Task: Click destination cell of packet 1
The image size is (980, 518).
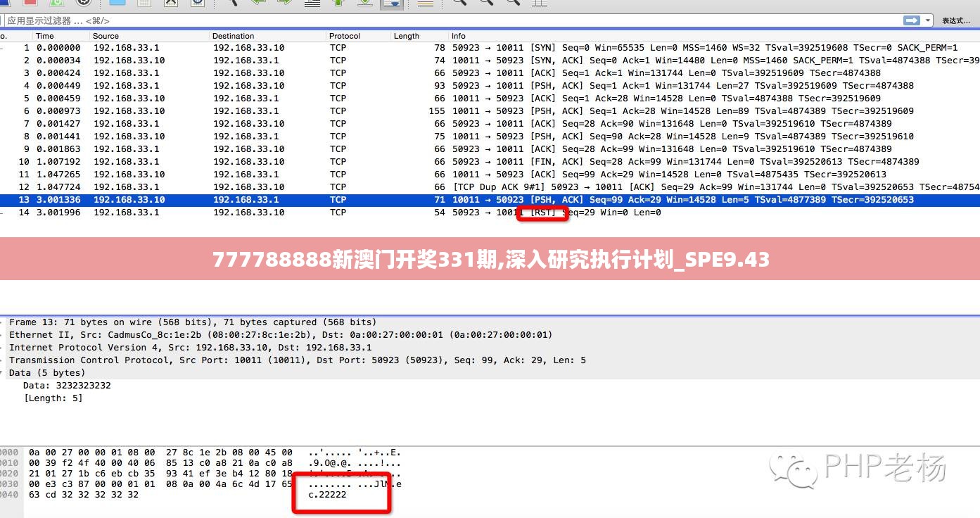Action: pyautogui.click(x=249, y=48)
